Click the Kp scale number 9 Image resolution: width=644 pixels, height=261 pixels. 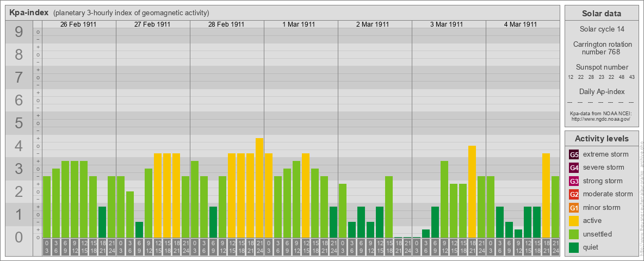[x=19, y=32]
